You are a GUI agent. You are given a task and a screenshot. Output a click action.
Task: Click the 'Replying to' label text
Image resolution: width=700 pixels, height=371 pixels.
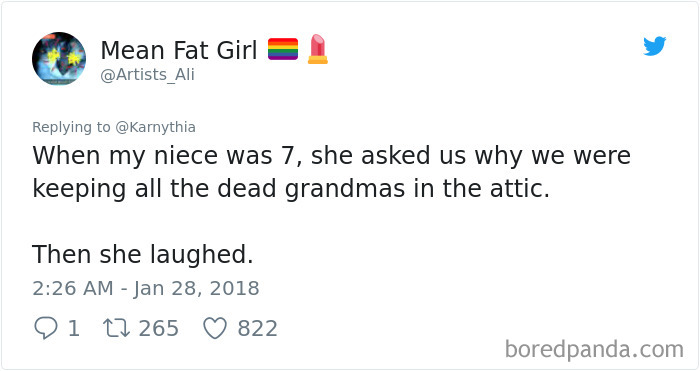(x=71, y=127)
